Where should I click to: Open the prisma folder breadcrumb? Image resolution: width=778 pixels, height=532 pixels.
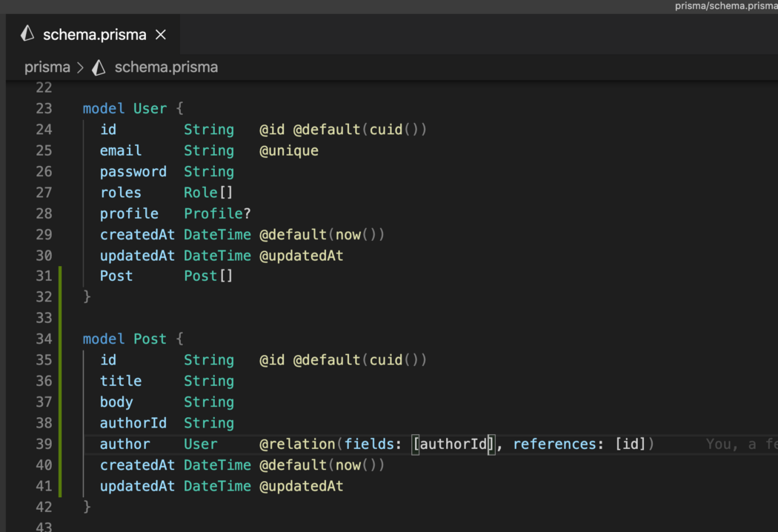(47, 67)
